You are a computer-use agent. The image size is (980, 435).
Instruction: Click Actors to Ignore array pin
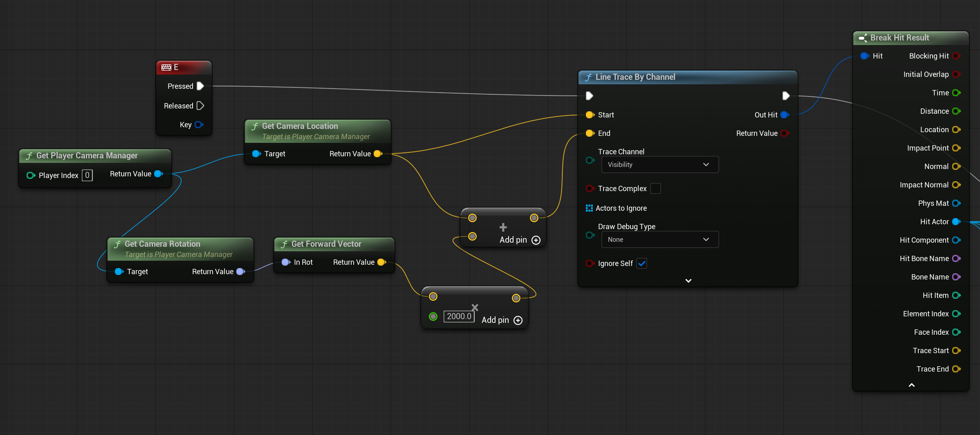589,208
